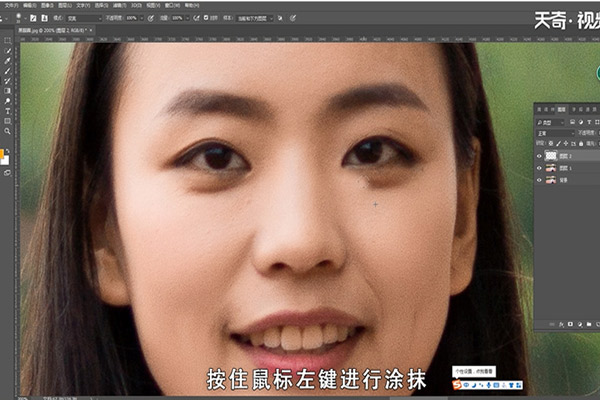Open the layer blend mode dropdown

(555, 133)
